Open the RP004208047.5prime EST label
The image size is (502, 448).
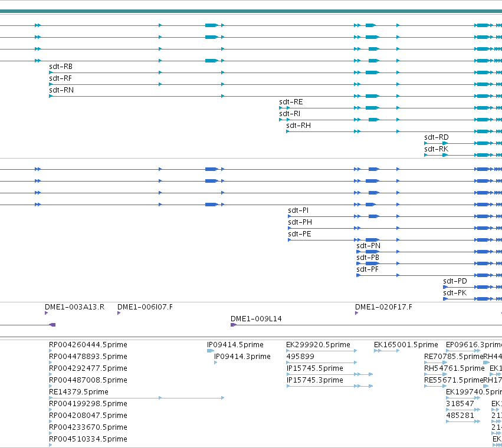pos(88,416)
